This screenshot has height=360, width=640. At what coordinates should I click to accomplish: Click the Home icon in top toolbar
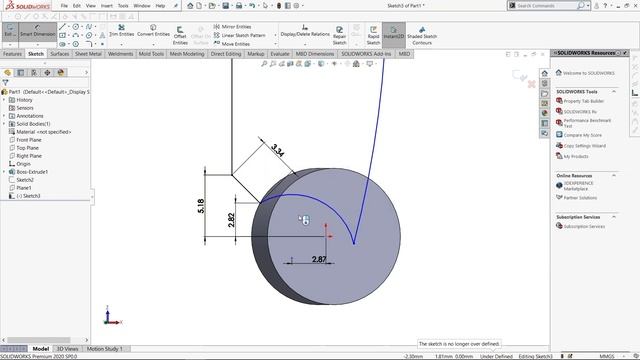pyautogui.click(x=190, y=6)
